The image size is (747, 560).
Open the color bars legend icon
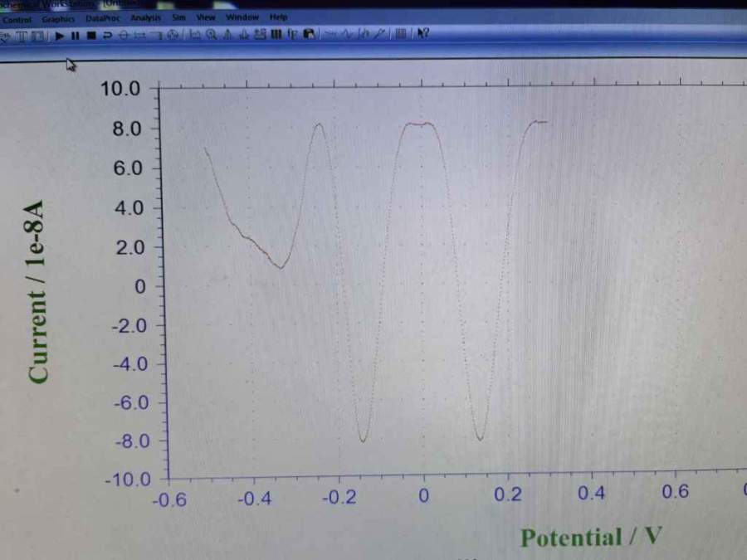click(x=276, y=34)
